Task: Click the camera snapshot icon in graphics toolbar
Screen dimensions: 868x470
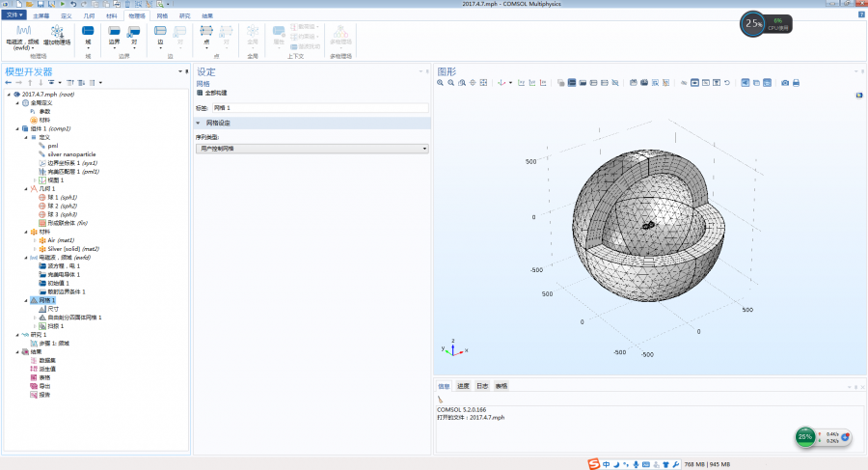Action: coord(784,83)
